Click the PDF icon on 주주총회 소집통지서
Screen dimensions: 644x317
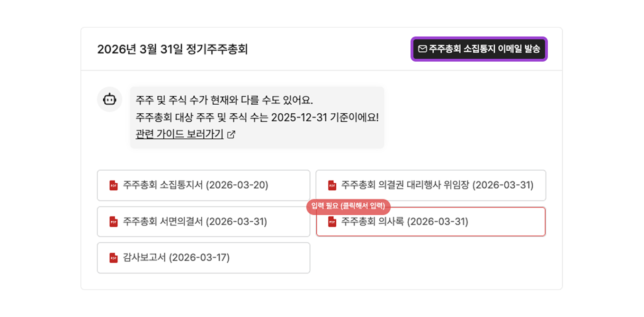pos(113,185)
